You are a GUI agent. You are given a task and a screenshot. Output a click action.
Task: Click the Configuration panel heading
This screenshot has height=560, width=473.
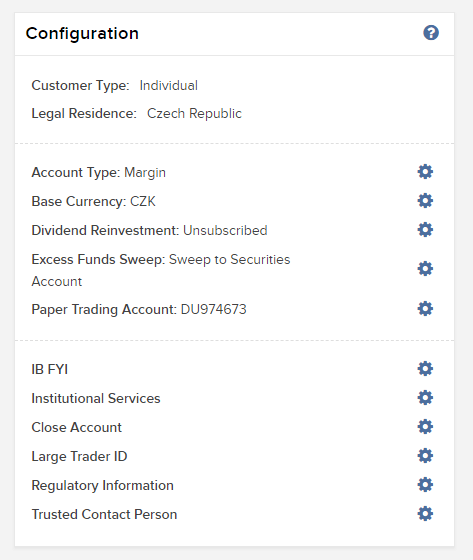[x=82, y=34]
